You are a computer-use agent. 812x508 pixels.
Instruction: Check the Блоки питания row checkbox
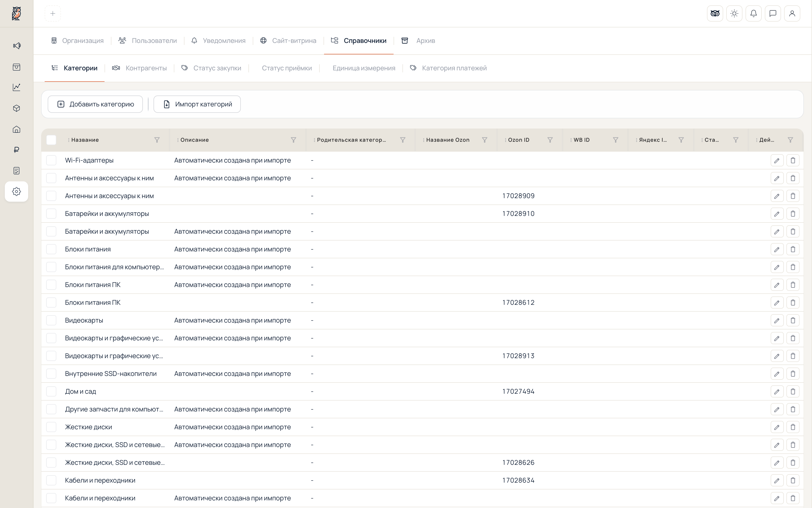coord(51,249)
